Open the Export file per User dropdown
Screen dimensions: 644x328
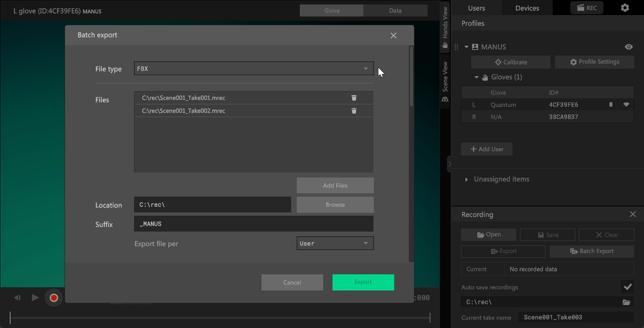tap(335, 243)
